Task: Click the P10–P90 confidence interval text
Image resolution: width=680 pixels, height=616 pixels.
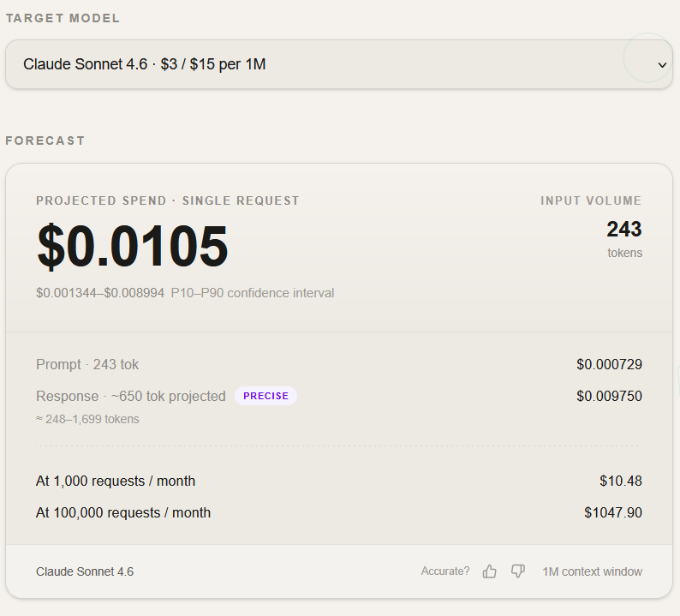Action: pos(253,293)
